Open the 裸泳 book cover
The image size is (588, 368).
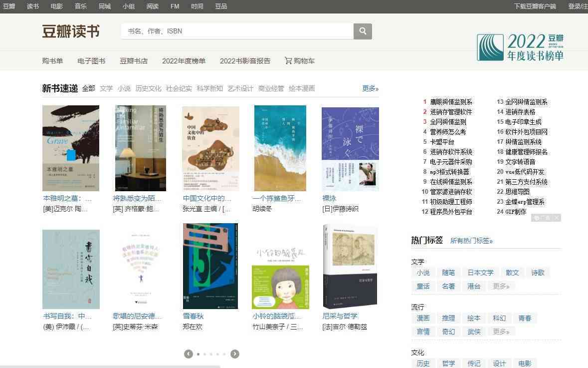(350, 149)
